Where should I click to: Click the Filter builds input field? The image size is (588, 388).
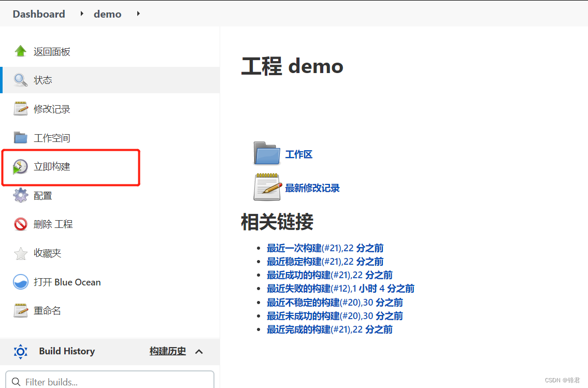(110, 380)
